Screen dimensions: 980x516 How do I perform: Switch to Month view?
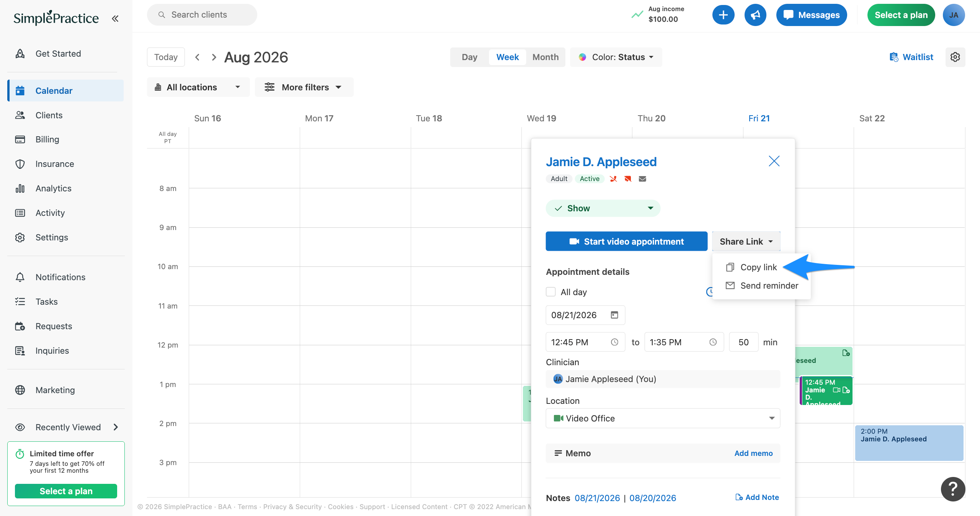(545, 57)
